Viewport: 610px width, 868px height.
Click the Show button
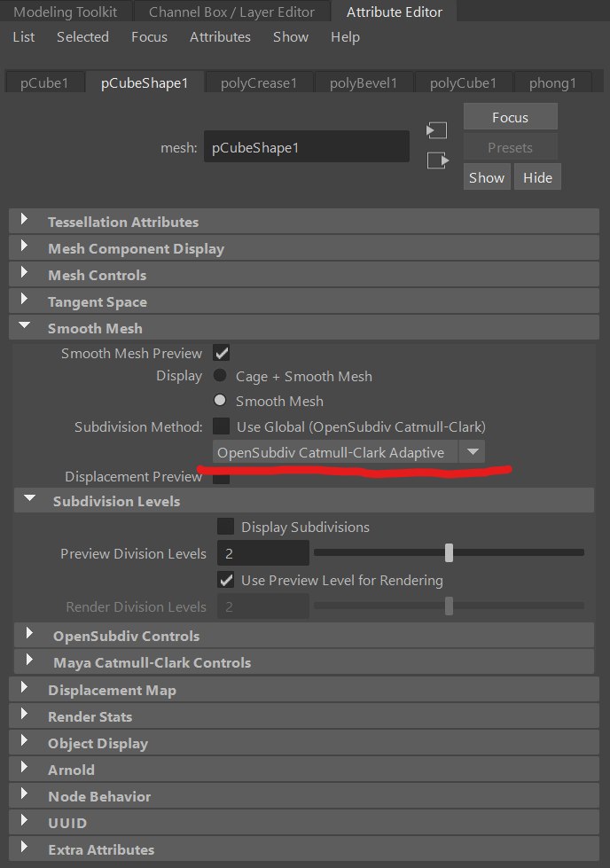click(x=487, y=177)
